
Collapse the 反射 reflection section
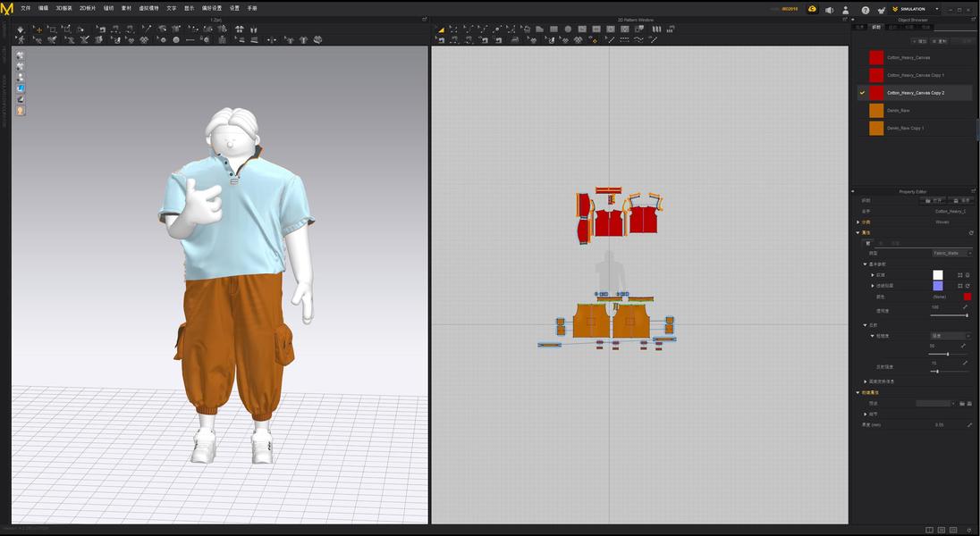pos(865,325)
